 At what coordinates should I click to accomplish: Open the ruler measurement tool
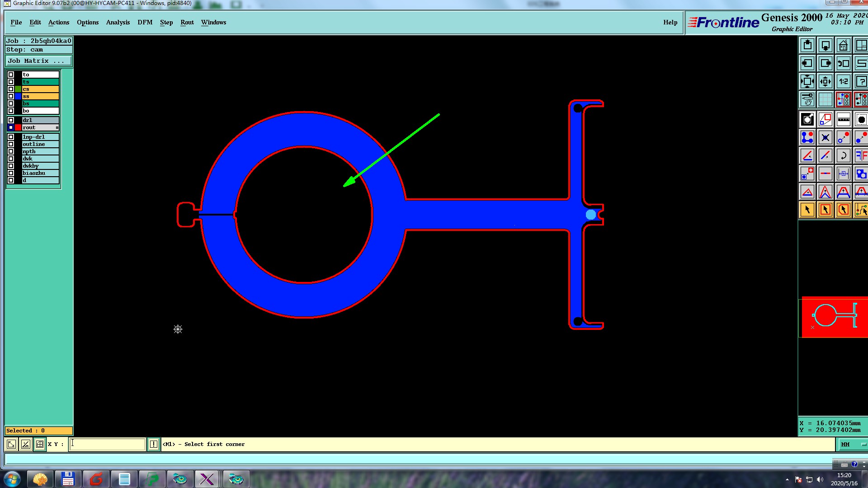843,120
